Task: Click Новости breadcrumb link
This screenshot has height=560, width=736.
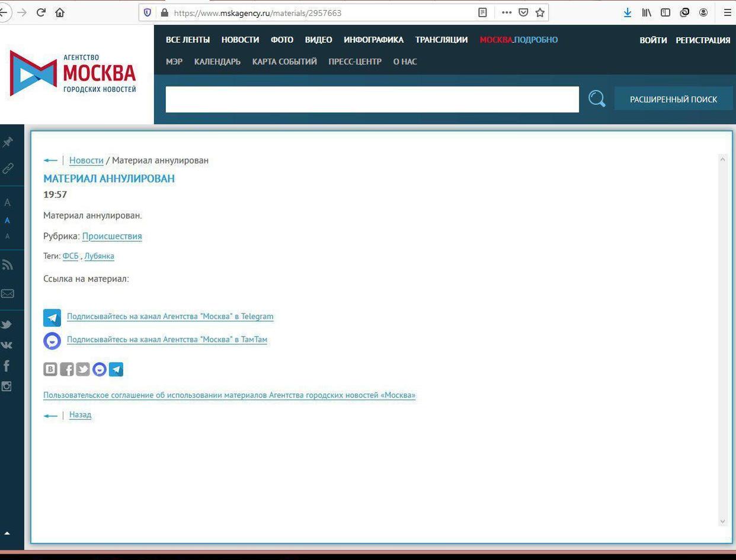Action: (x=86, y=160)
